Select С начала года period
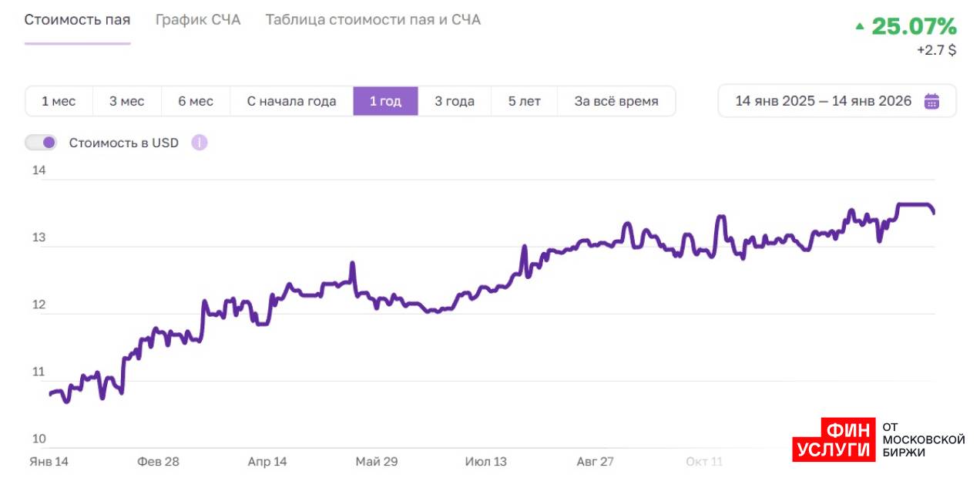 coord(291,101)
